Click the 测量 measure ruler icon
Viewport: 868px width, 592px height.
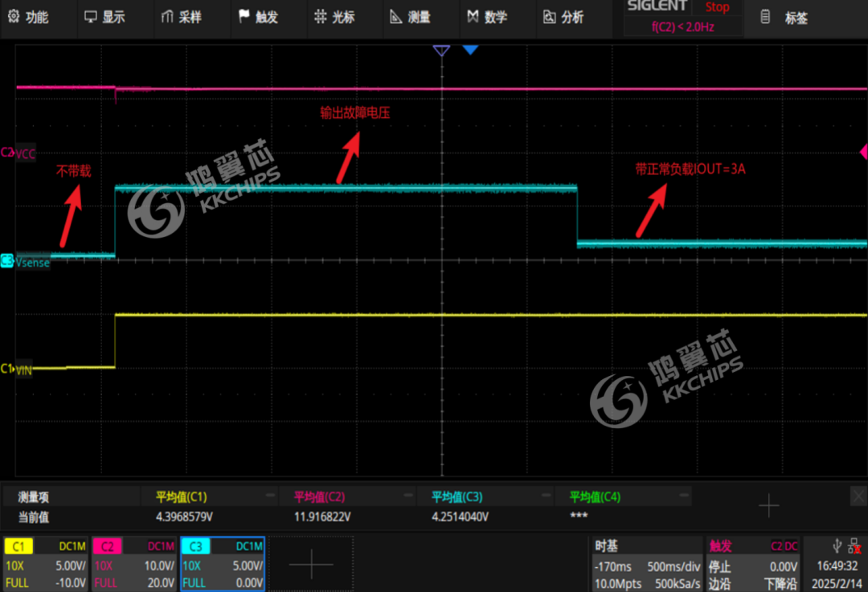click(395, 17)
